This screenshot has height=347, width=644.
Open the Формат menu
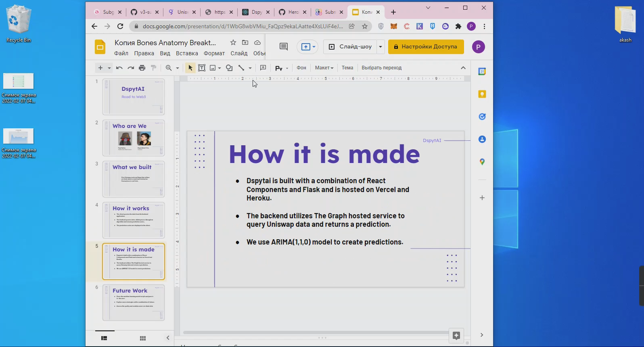(214, 53)
